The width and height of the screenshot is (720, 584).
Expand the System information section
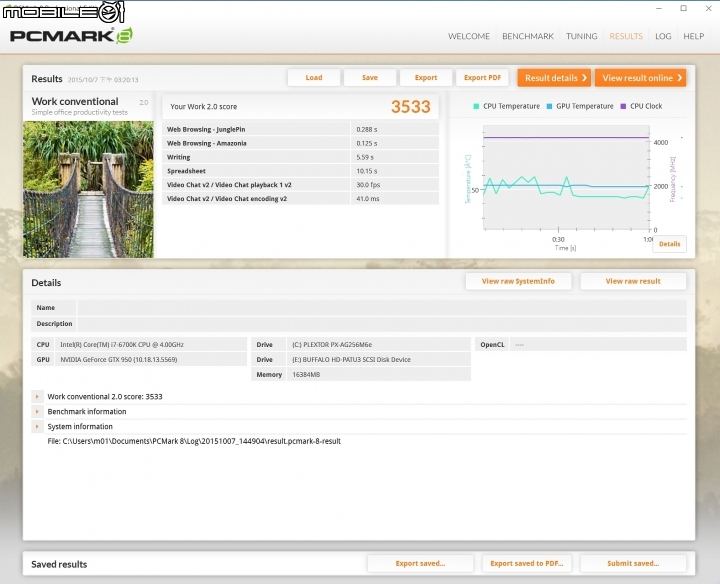click(37, 427)
